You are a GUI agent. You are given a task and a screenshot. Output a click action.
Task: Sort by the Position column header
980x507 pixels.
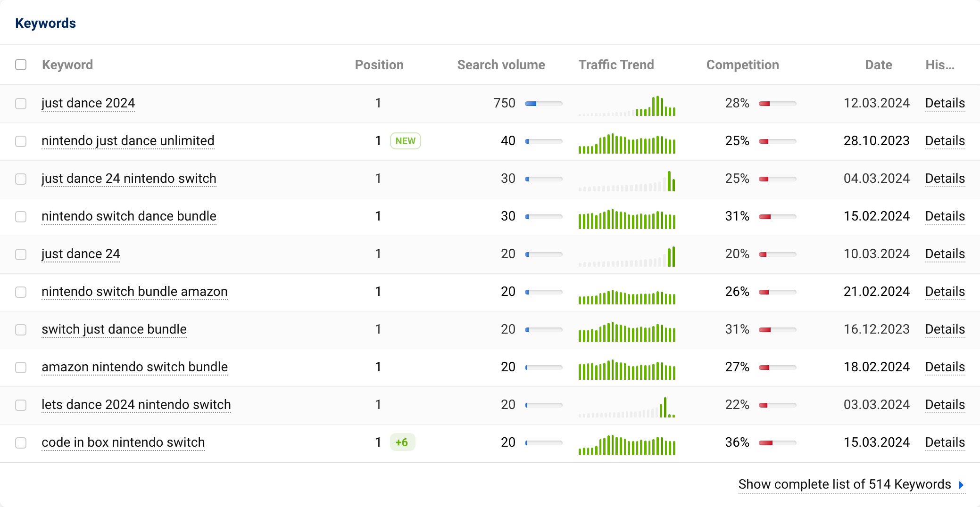[379, 65]
